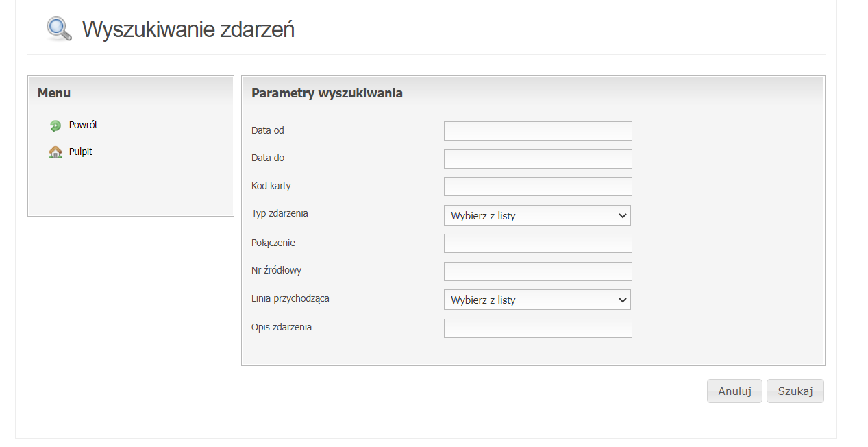This screenshot has width=868, height=447.
Task: Click the Wyszukiwanie zdarzeń page heading
Action: click(x=188, y=29)
